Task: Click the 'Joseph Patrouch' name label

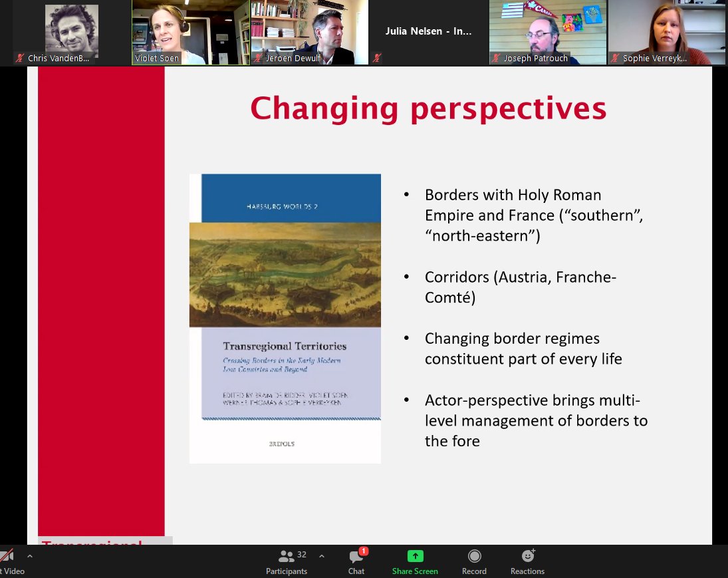Action: pos(536,58)
